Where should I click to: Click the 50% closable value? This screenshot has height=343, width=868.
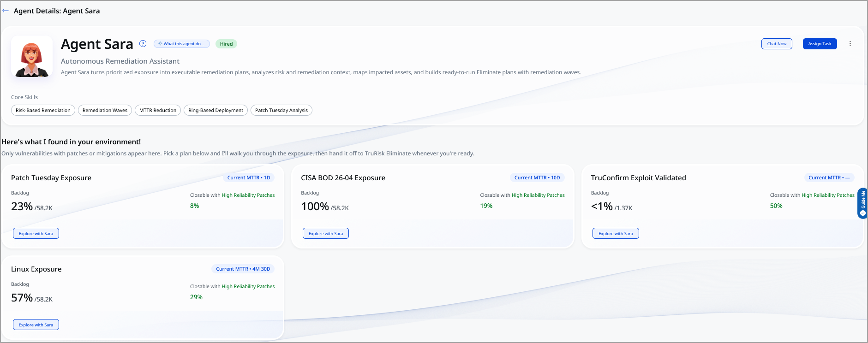[776, 206]
